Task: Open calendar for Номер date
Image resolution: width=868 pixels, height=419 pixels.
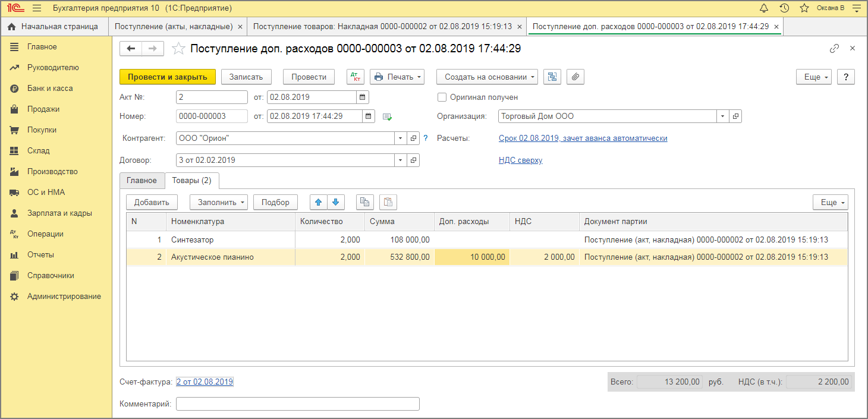Action: [x=369, y=116]
